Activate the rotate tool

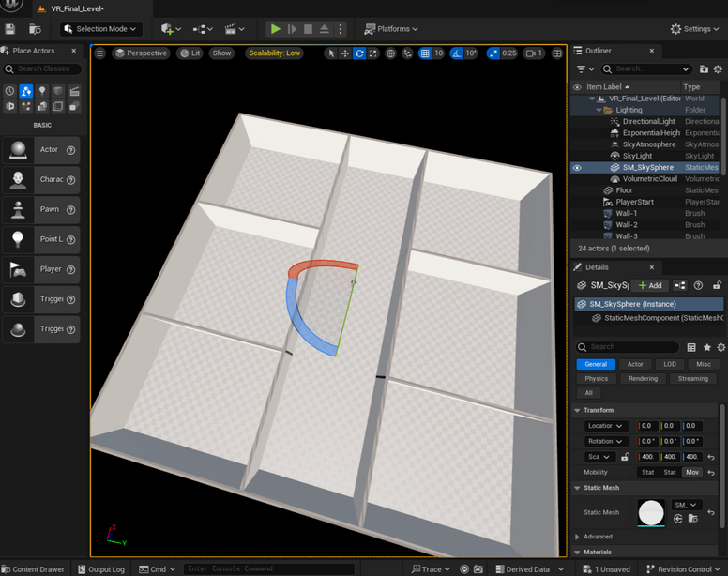[x=359, y=53]
